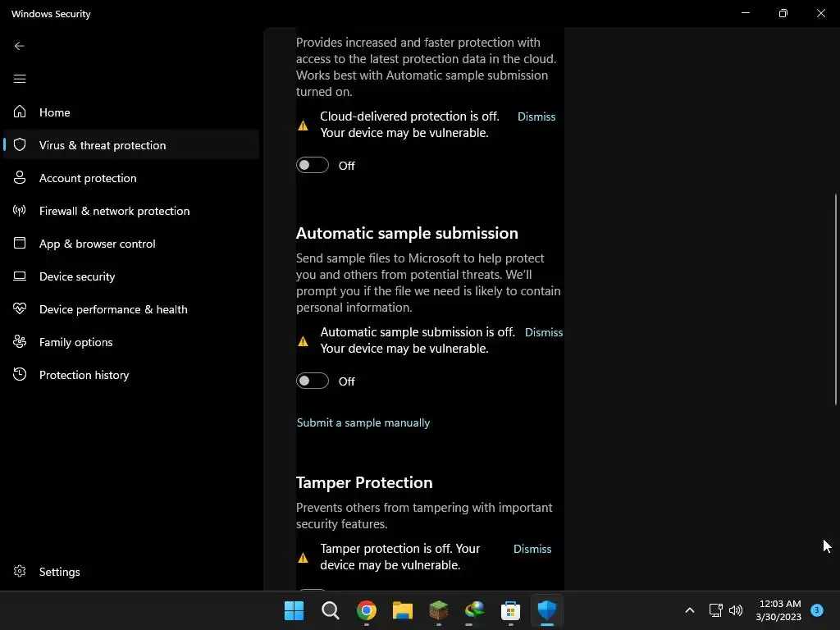The height and width of the screenshot is (630, 840).
Task: Show hidden system tray icons
Action: pyautogui.click(x=689, y=610)
